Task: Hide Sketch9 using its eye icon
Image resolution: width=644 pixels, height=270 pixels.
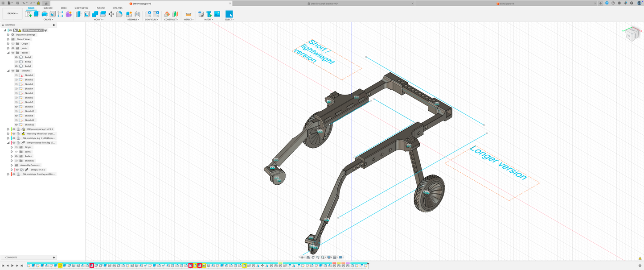Action: (16, 107)
